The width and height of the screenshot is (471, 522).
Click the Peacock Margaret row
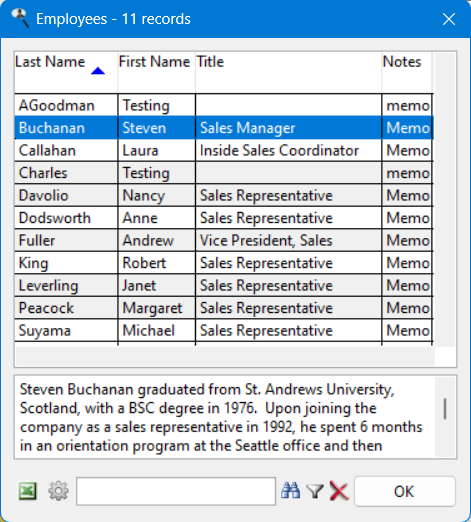[x=224, y=308]
